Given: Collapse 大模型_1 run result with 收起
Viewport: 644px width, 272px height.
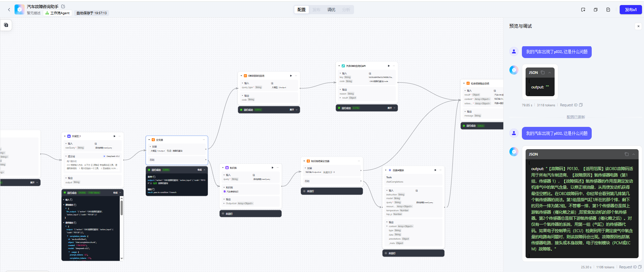Looking at the screenshot, I should pyautogui.click(x=117, y=193).
